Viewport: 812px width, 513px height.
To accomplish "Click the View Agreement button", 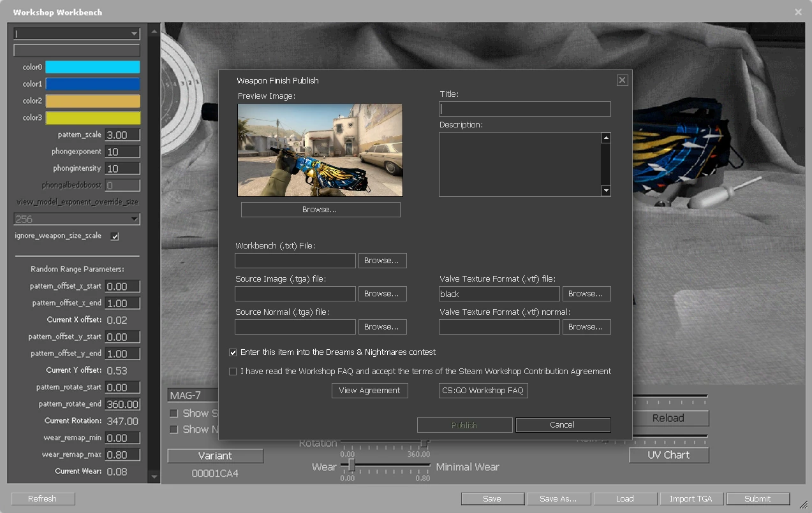I will click(x=369, y=391).
